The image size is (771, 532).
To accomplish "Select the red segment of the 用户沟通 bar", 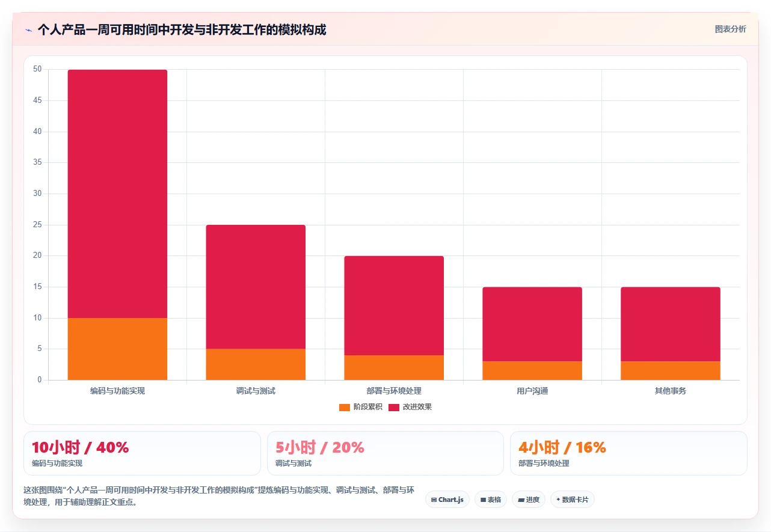I will (x=532, y=324).
